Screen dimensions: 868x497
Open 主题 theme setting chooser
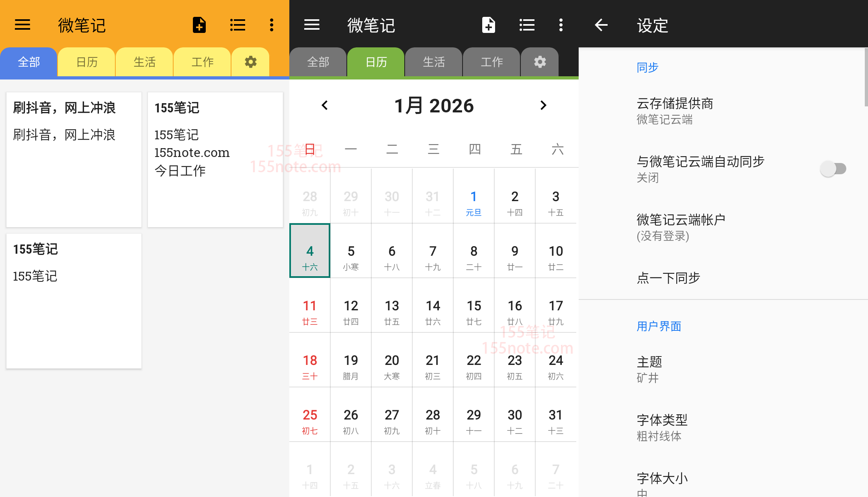[x=649, y=369]
